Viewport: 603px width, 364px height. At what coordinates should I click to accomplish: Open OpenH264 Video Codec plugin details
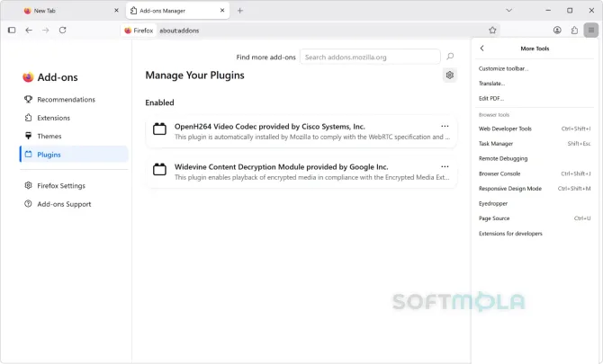[301, 131]
